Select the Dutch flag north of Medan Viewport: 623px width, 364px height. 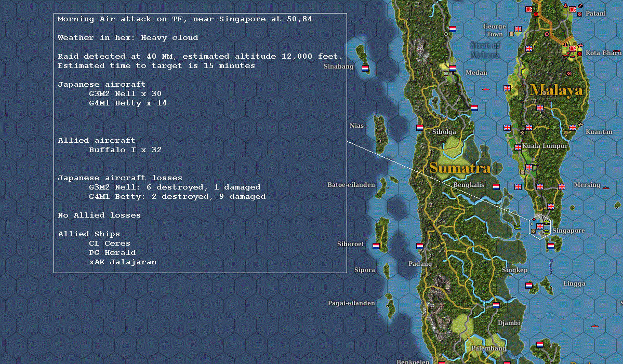click(x=453, y=29)
